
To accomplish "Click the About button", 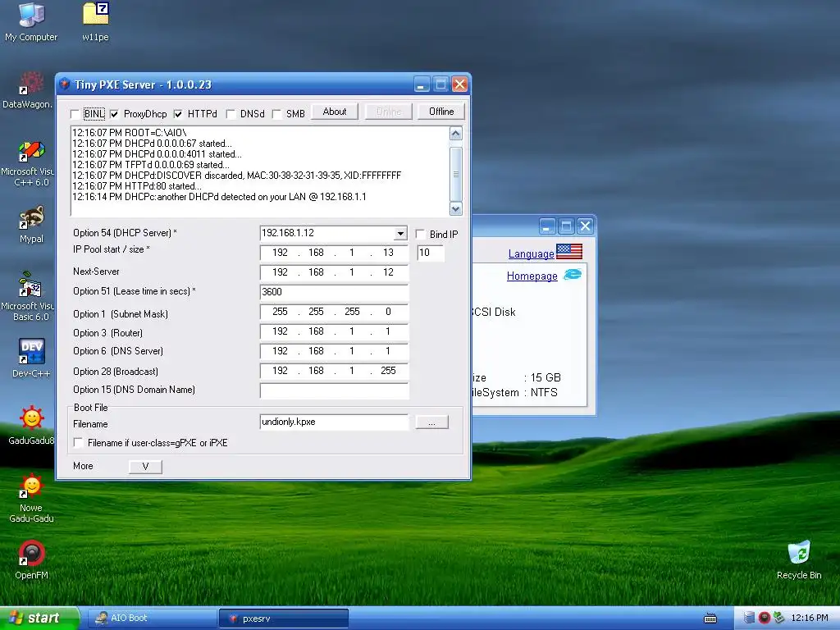I will [335, 112].
